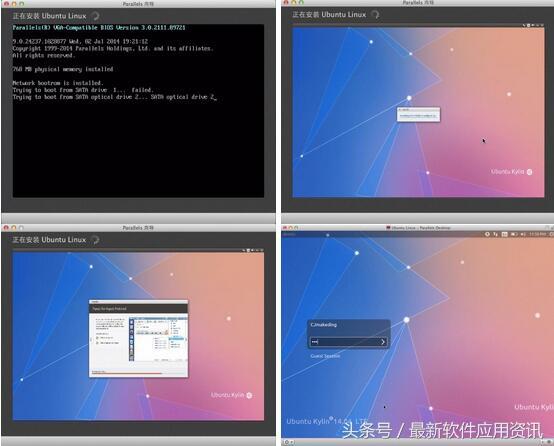Choose the Guest Session login option
This screenshot has height=446, width=554.
[325, 356]
